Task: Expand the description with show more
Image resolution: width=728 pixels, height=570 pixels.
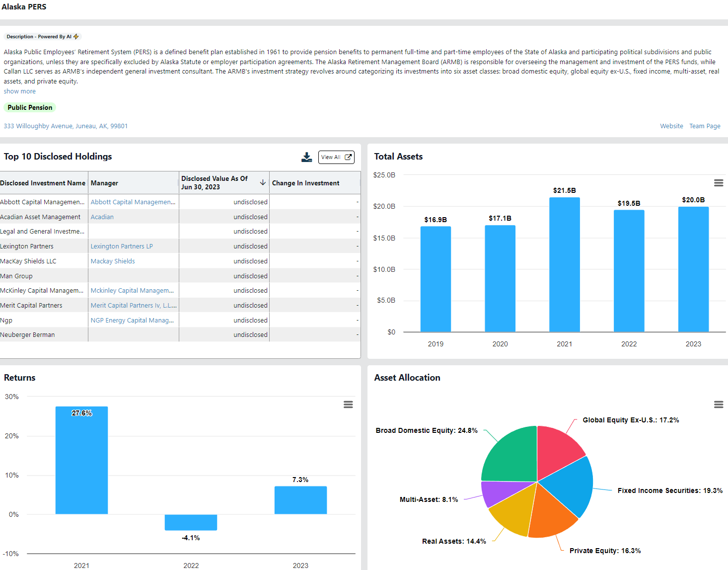Action: (x=20, y=91)
